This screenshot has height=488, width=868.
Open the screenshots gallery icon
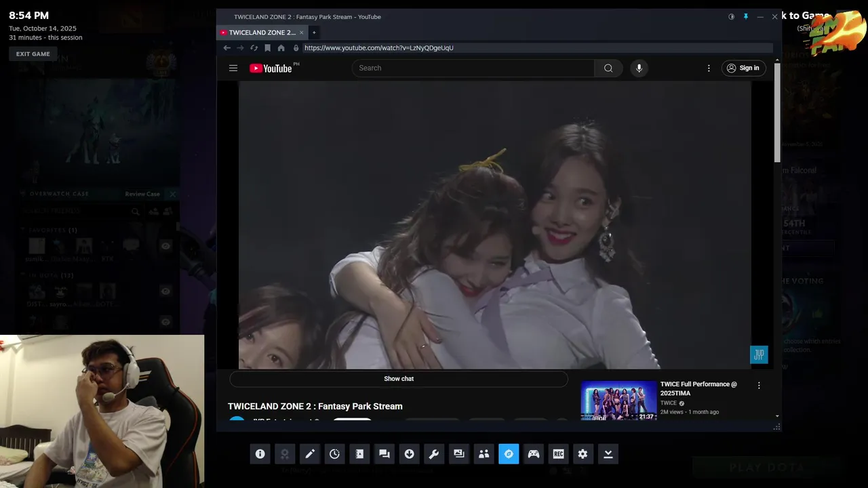pos(459,454)
